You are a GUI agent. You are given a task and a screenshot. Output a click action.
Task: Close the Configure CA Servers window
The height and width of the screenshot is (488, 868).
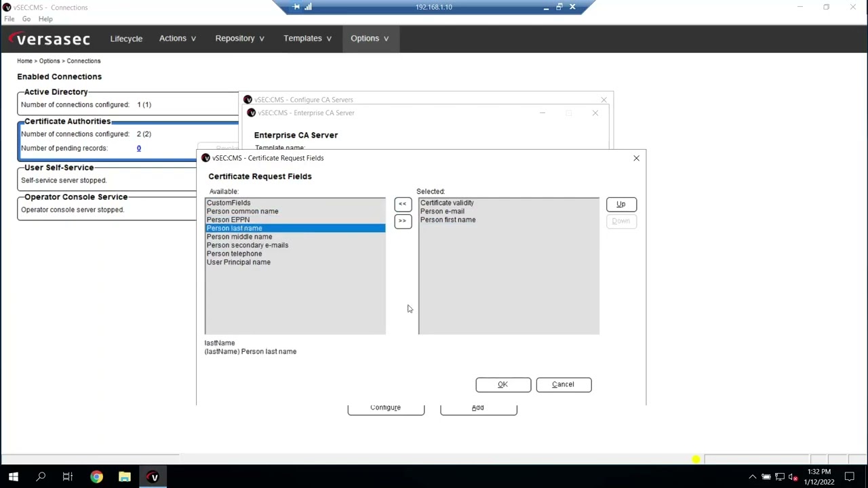(x=604, y=100)
